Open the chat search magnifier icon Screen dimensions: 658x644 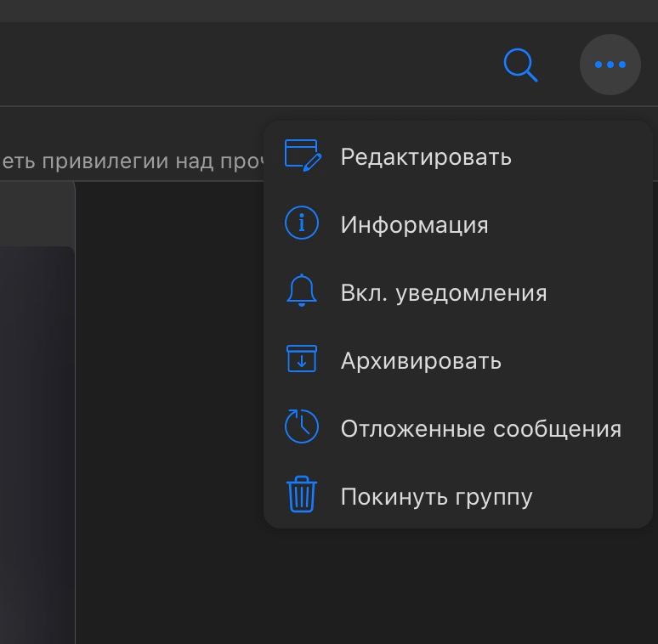[x=520, y=65]
